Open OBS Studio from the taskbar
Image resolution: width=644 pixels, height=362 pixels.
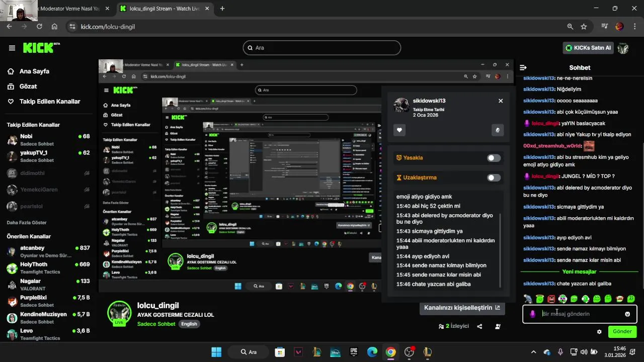tap(409, 352)
